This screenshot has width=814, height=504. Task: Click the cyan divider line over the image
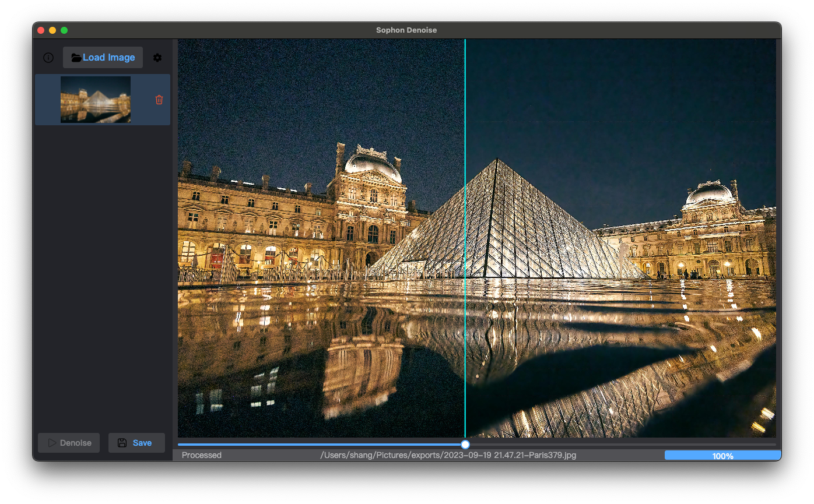coord(465,233)
